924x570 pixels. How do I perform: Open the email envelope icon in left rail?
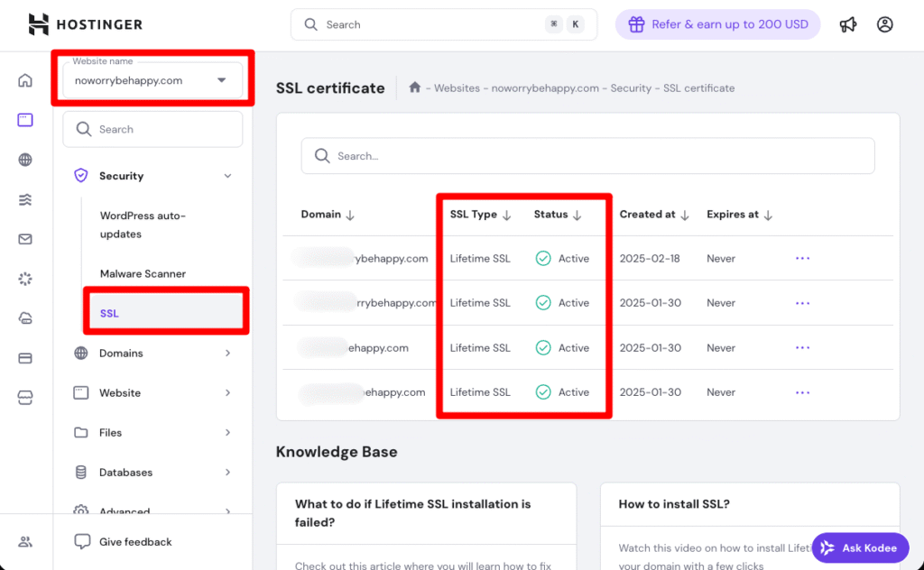(x=25, y=239)
